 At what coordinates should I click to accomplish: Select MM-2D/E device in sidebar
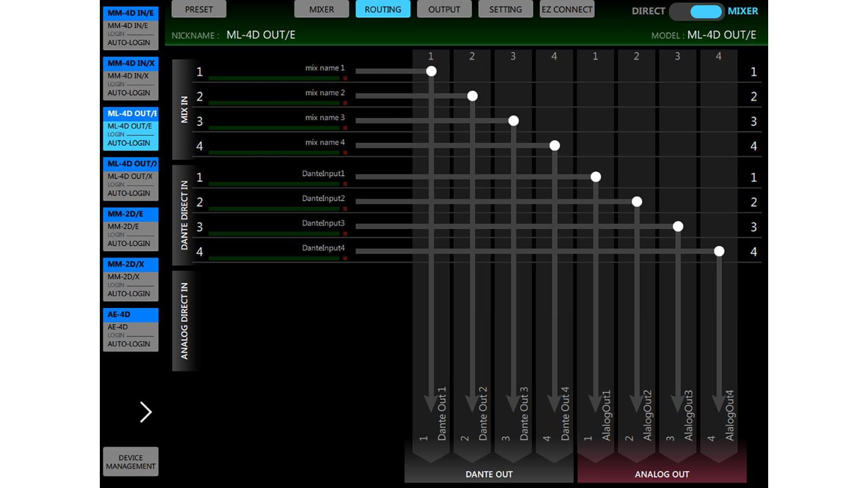(131, 229)
